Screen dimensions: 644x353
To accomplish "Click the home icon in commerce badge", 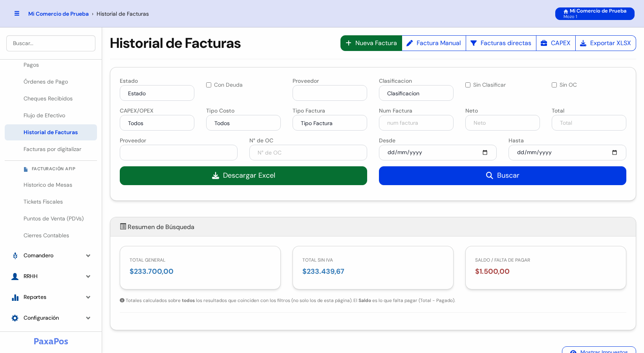I will pyautogui.click(x=566, y=11).
